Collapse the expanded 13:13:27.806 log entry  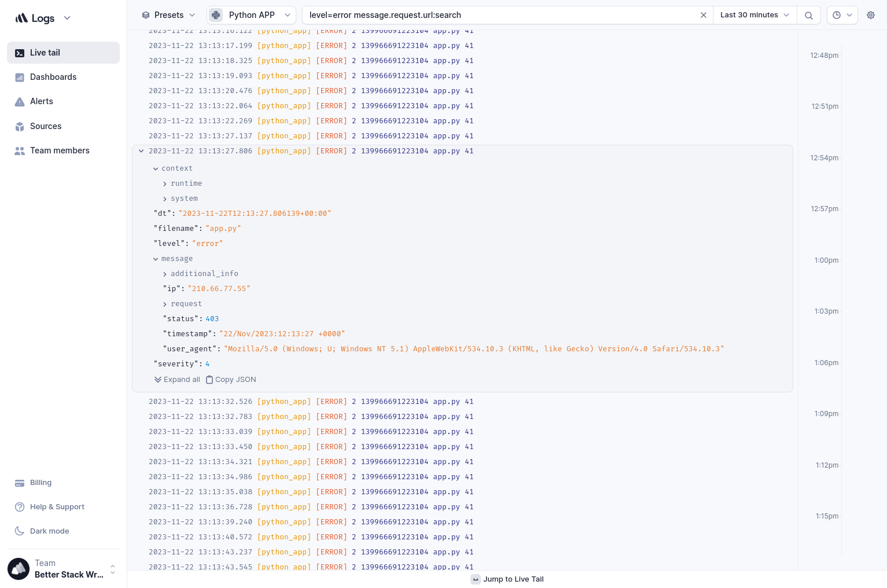click(141, 151)
